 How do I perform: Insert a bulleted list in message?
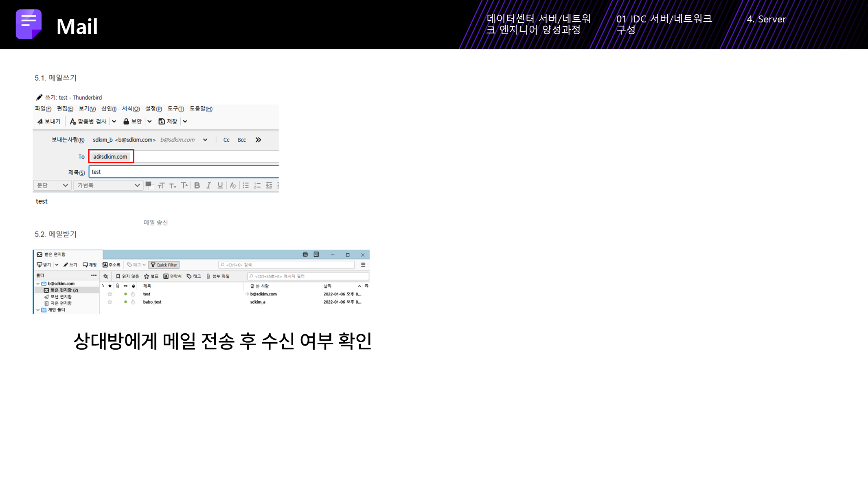[245, 185]
